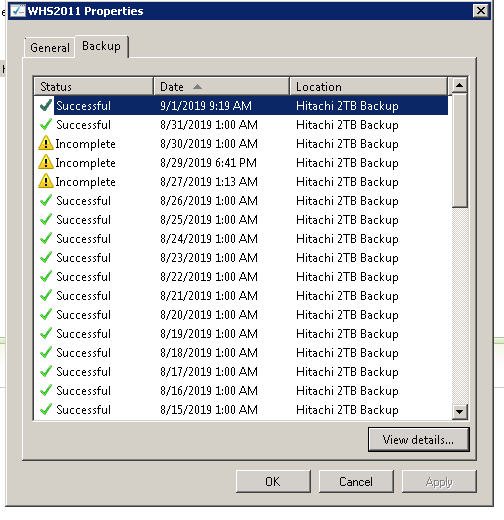Open View details for selected backup
The image size is (504, 520).
[418, 440]
